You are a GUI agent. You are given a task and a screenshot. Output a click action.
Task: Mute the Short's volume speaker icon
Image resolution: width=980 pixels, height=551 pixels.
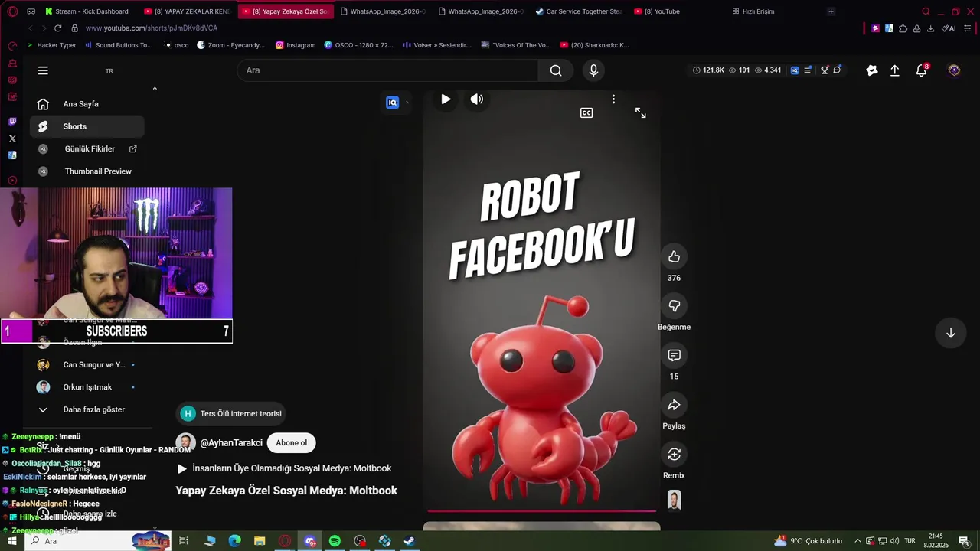[477, 99]
